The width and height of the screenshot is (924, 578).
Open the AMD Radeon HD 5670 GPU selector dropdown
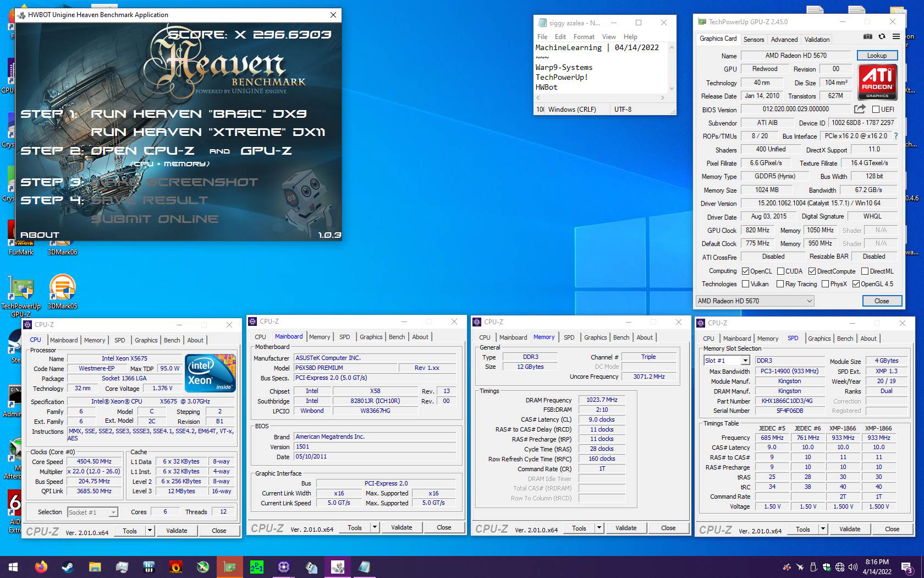point(755,301)
